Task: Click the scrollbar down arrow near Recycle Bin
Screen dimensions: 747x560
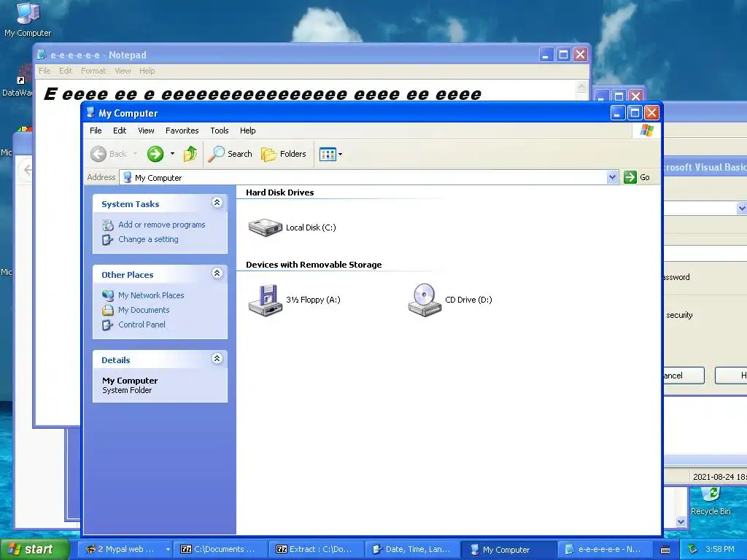Action: click(x=681, y=521)
